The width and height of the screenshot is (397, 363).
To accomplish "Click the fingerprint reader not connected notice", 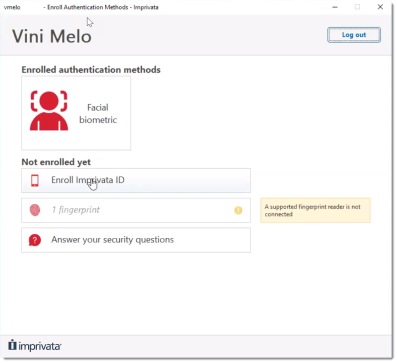I will point(315,210).
